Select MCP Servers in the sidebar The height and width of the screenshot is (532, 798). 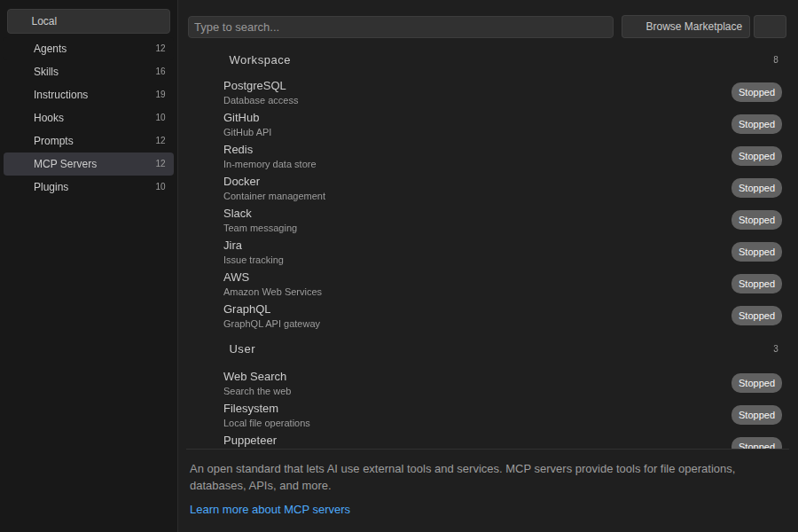coord(89,164)
